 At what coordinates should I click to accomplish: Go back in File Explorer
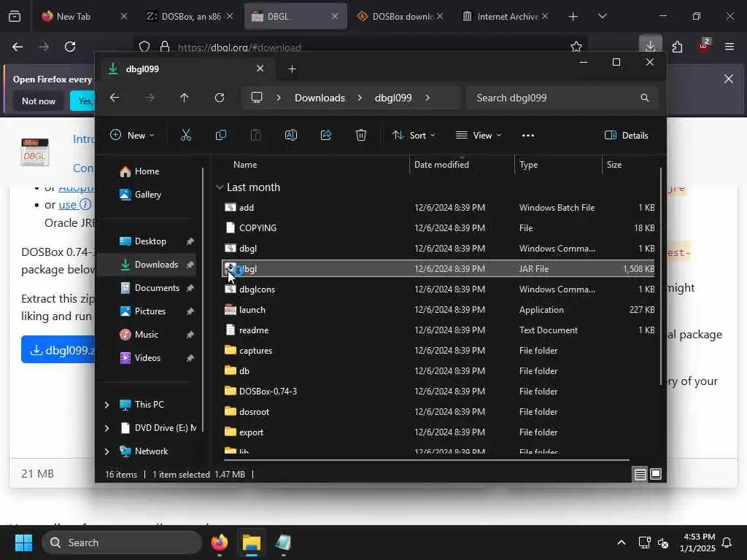point(115,98)
